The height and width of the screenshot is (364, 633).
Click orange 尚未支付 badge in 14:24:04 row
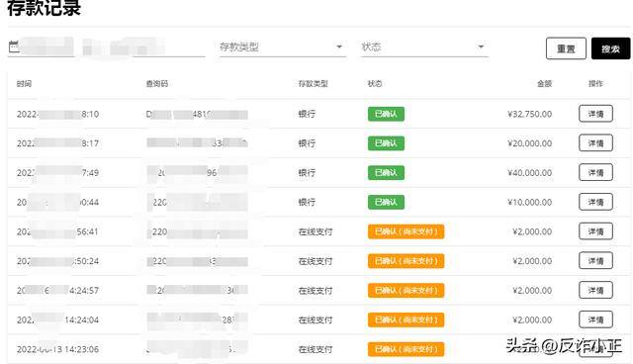(x=406, y=320)
